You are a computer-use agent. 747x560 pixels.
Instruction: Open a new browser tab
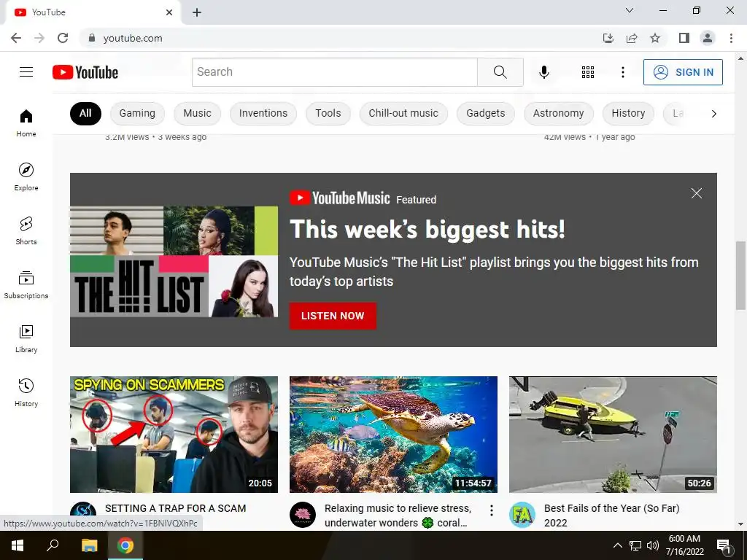coord(197,12)
